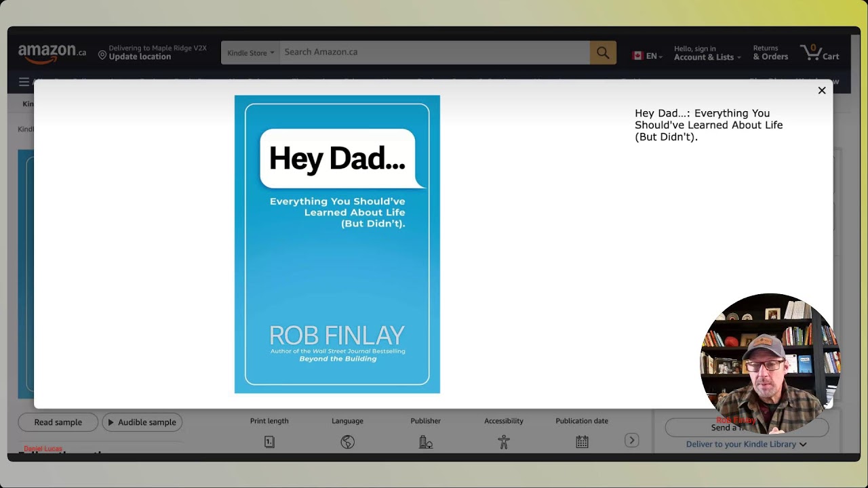The height and width of the screenshot is (488, 868).
Task: Open the hamburger All menu icon
Action: (24, 82)
